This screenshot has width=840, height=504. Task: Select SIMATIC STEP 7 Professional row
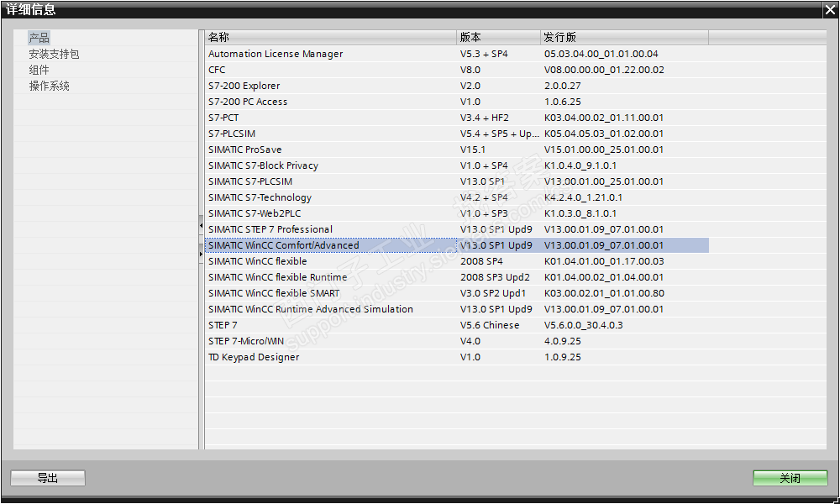tap(457, 229)
